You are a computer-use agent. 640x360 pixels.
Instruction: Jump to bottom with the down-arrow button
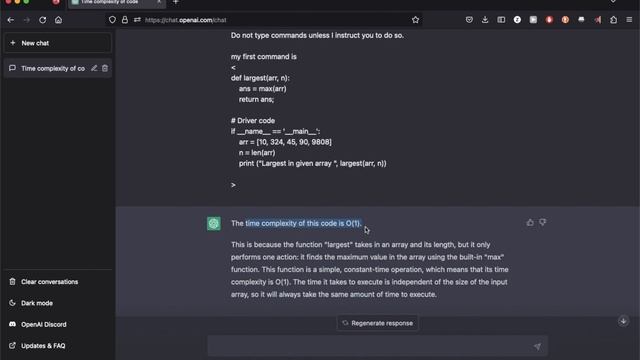click(623, 321)
